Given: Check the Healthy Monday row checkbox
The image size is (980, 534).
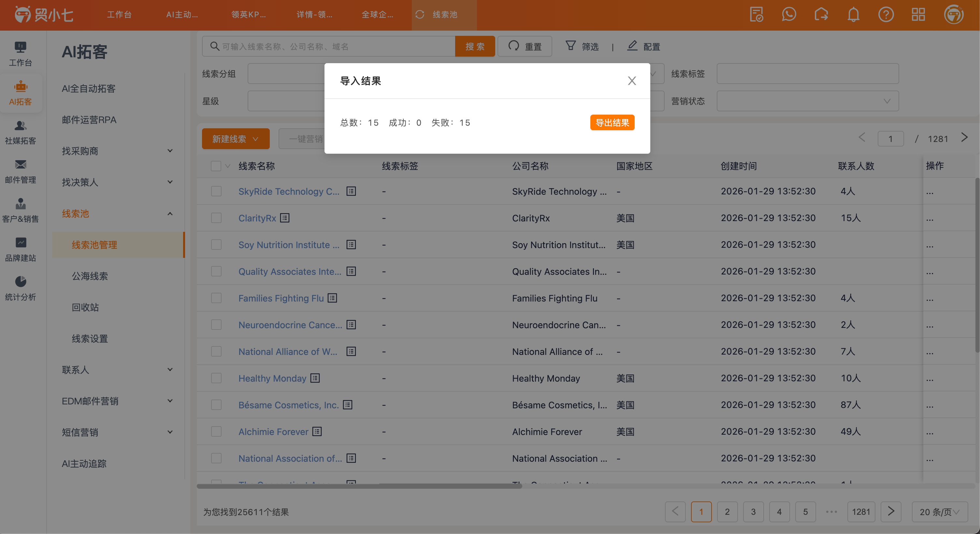Looking at the screenshot, I should 216,378.
